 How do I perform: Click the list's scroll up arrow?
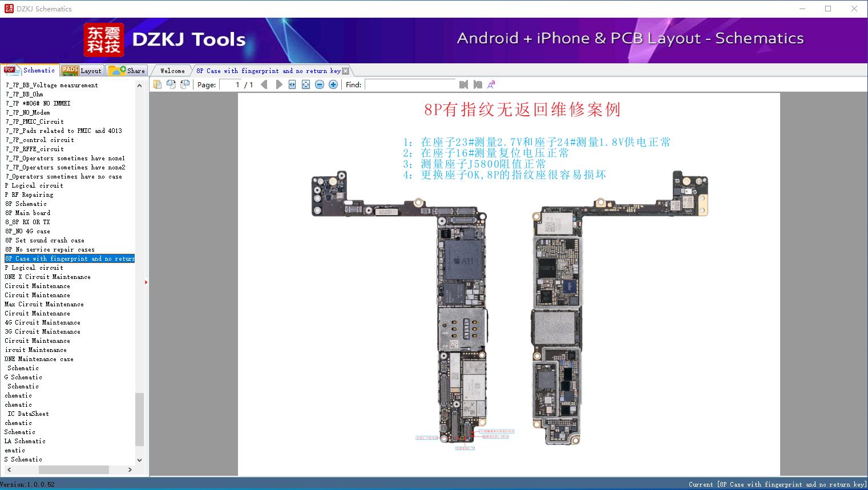click(x=140, y=86)
